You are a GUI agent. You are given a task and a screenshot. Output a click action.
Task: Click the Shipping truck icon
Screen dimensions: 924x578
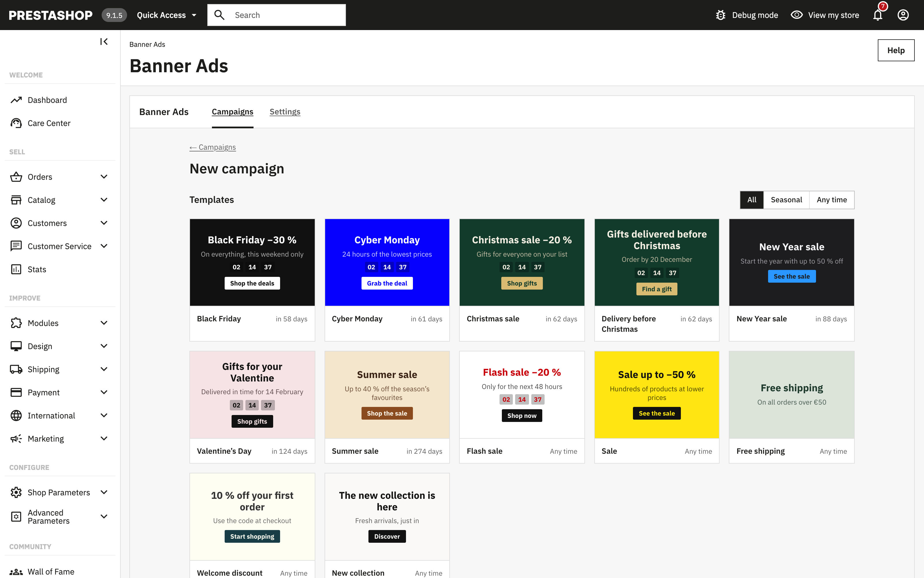[x=16, y=369]
